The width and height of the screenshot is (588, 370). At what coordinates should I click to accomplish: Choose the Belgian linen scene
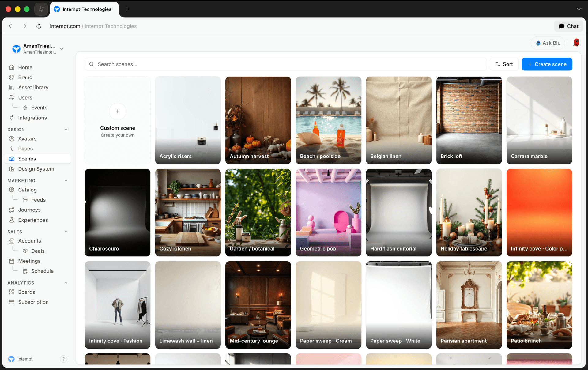click(399, 120)
